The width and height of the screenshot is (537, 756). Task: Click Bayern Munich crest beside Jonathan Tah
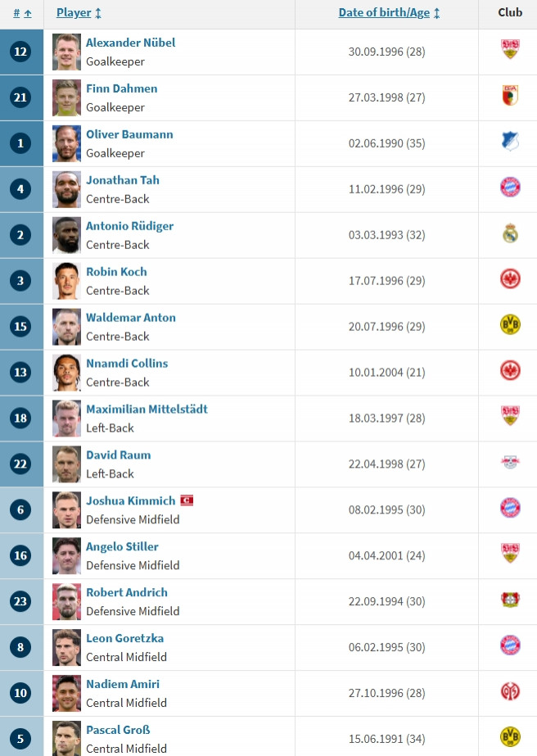(x=510, y=188)
